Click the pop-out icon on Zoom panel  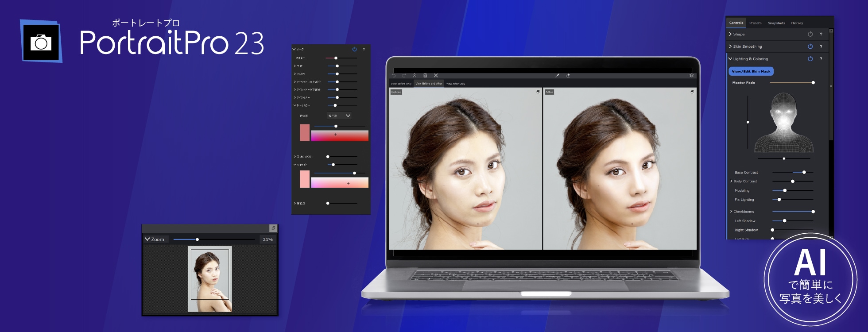(273, 228)
